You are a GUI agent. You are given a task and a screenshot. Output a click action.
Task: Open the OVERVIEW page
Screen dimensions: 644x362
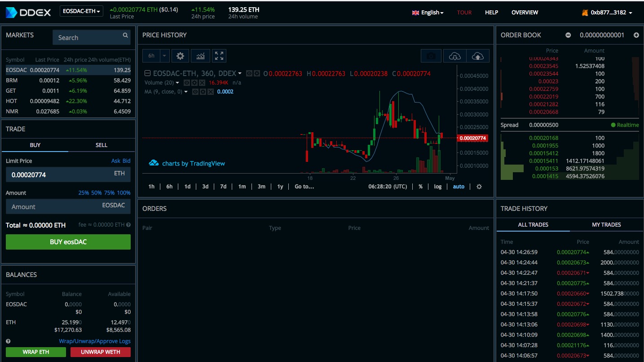525,13
